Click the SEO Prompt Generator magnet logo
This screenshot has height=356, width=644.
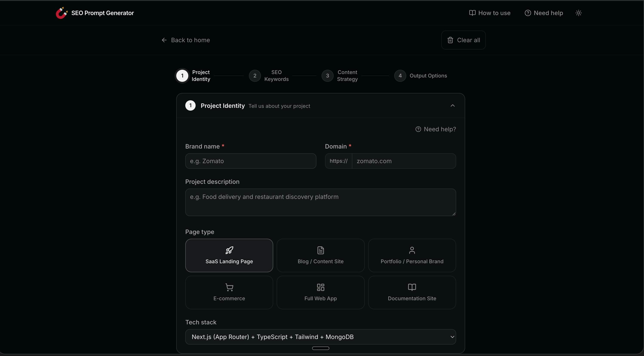61,13
